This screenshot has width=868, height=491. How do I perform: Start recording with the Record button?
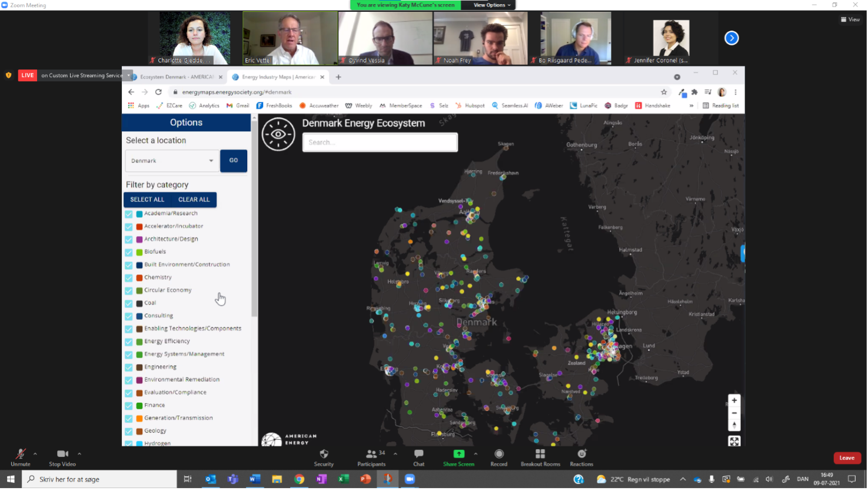click(x=498, y=454)
